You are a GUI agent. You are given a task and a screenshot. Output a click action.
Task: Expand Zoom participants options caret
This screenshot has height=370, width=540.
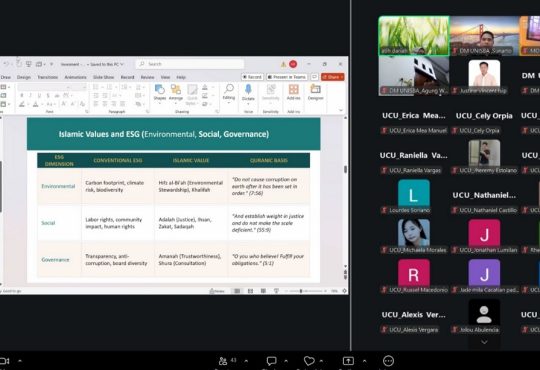click(246, 361)
